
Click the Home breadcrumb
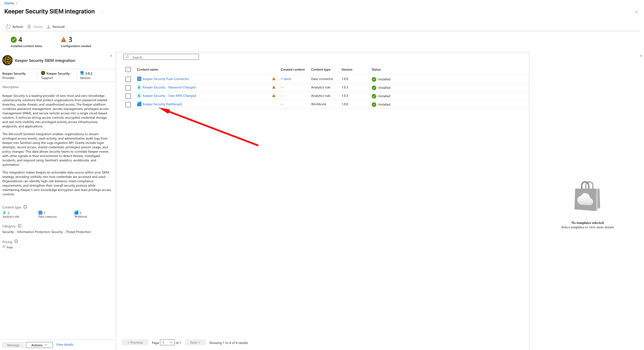9,3
